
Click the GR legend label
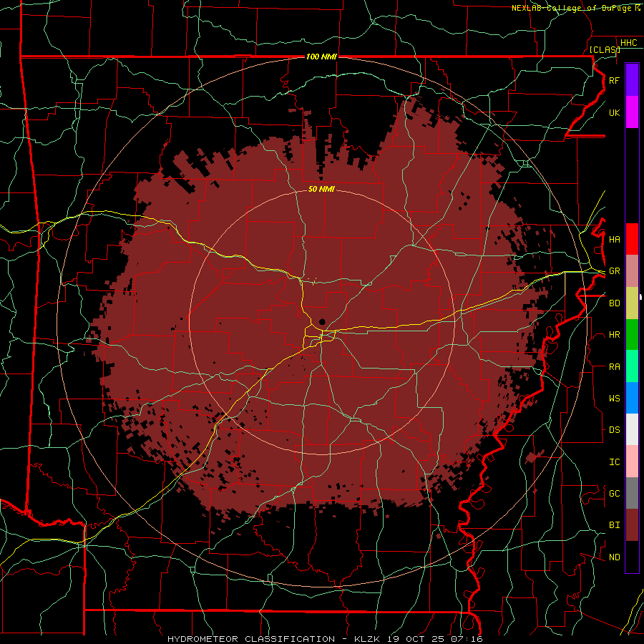614,271
